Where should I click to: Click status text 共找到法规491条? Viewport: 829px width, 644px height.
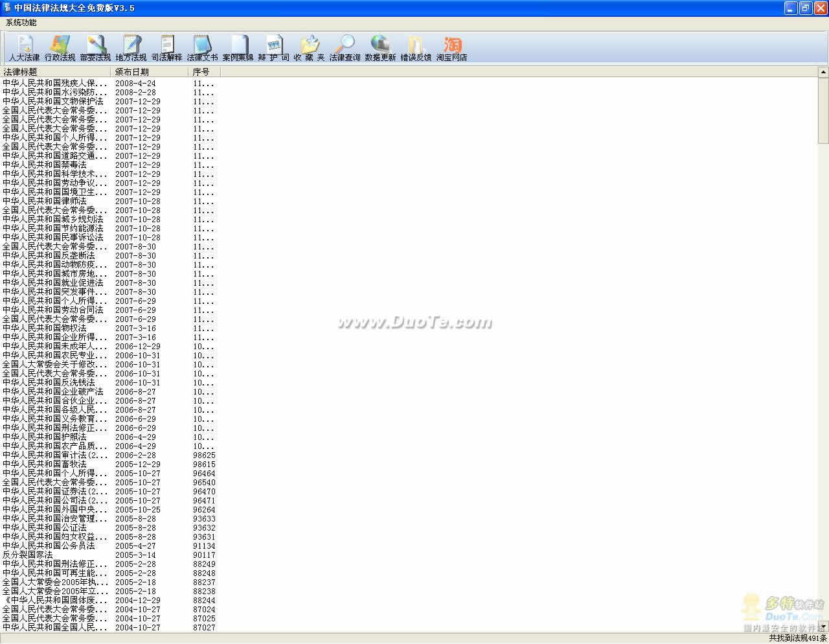click(797, 638)
